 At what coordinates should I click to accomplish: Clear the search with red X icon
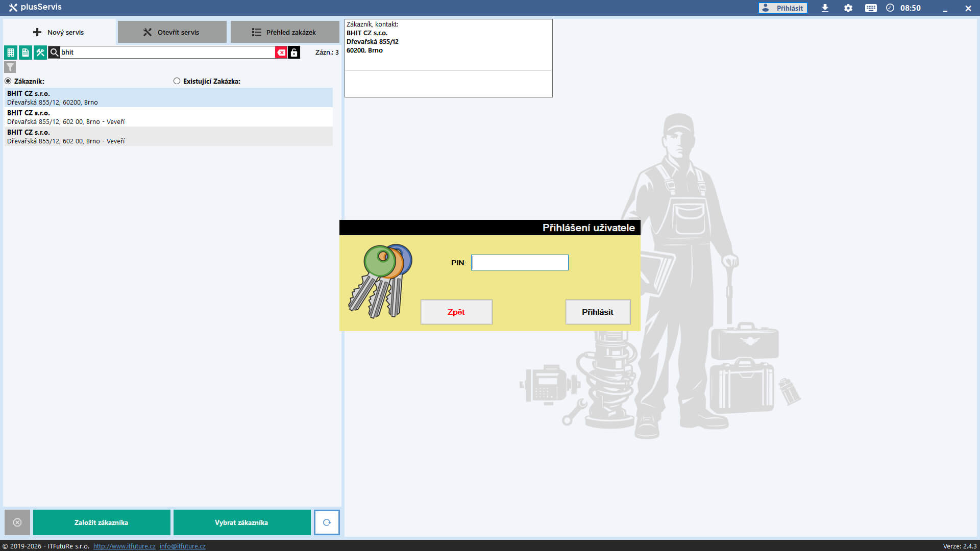click(x=281, y=53)
